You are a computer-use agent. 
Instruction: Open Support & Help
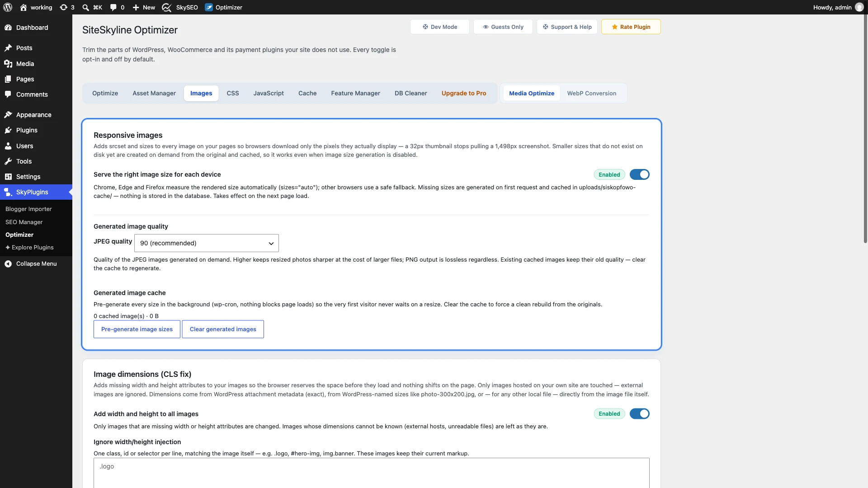coord(567,27)
